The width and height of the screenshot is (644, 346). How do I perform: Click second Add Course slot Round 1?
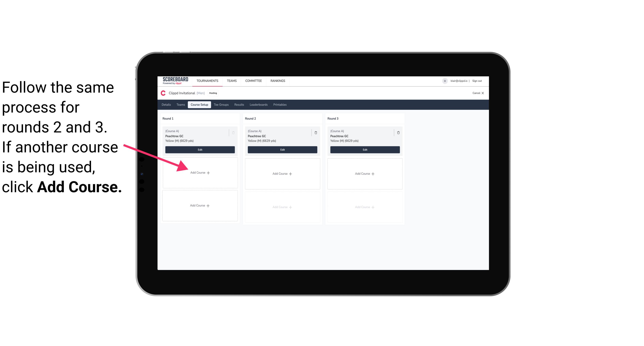(x=199, y=205)
